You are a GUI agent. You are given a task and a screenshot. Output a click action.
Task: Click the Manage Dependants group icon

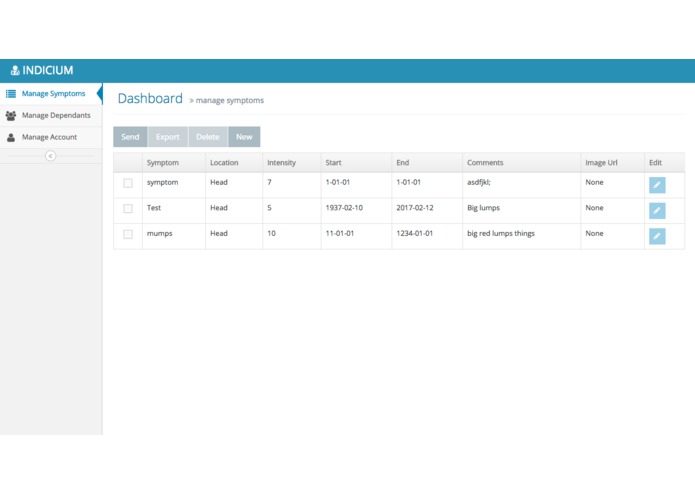point(11,115)
